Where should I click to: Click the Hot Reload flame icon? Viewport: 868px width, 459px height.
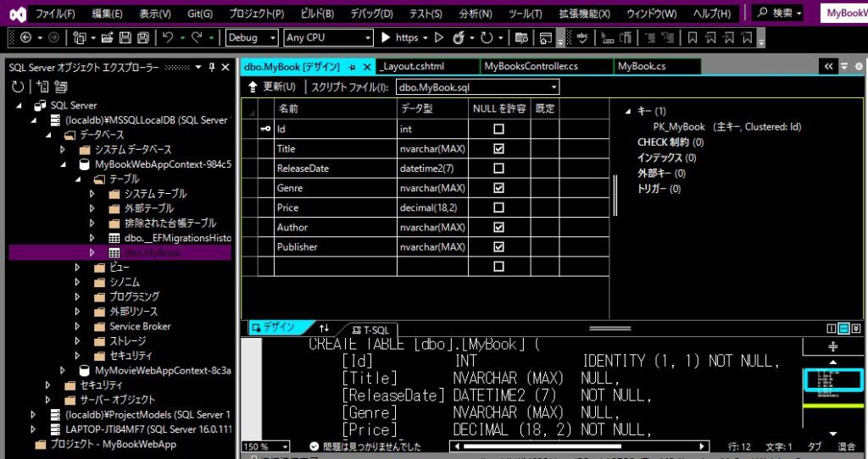pyautogui.click(x=459, y=38)
